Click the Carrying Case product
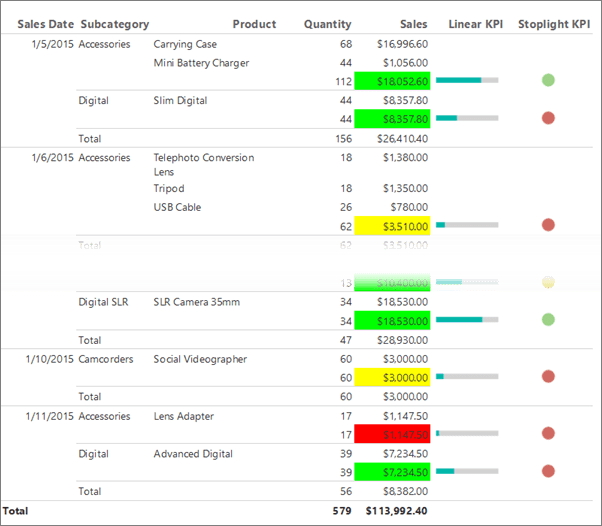This screenshot has height=526, width=602. (x=185, y=45)
